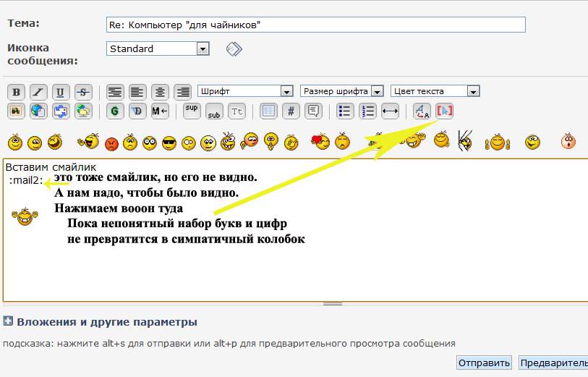
Task: Click the Предварительный preview button
Action: point(553,363)
